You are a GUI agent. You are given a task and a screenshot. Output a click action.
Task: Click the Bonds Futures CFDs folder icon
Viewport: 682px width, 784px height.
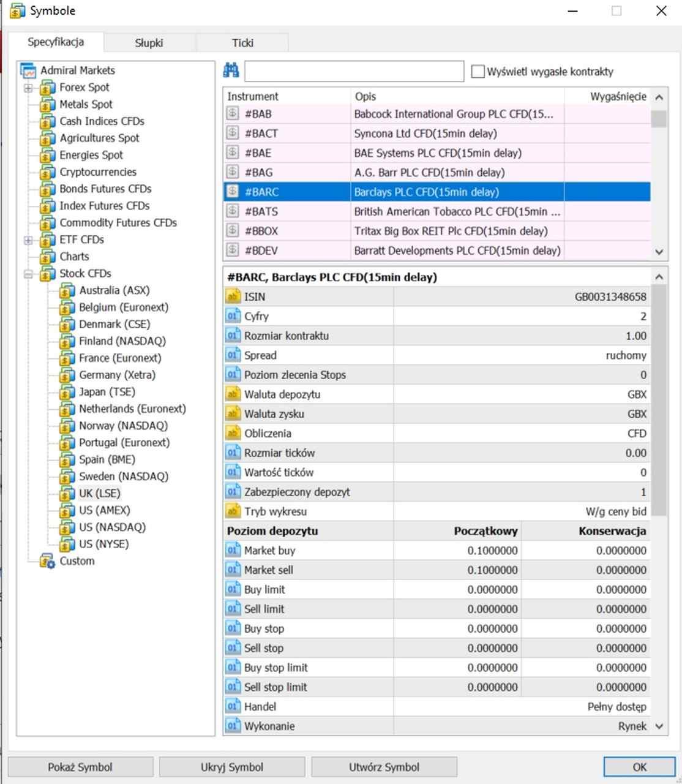(47, 189)
